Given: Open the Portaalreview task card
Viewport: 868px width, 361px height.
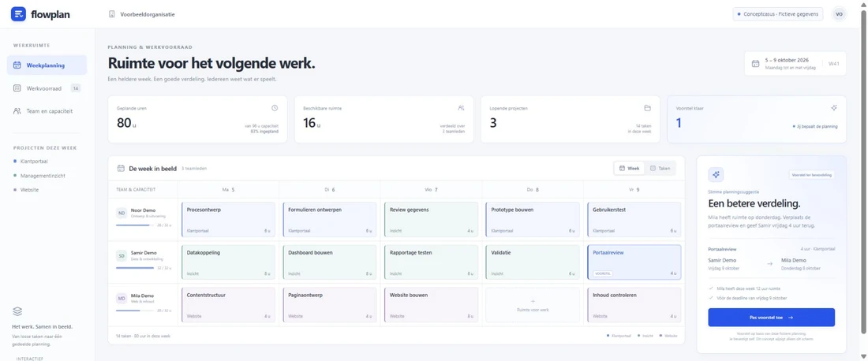Looking at the screenshot, I should pyautogui.click(x=634, y=262).
